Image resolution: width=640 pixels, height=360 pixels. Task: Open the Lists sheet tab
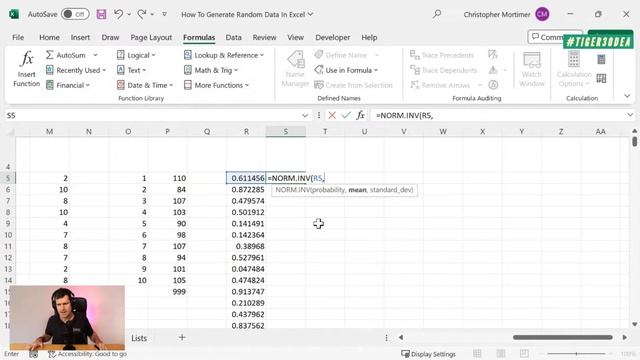139,338
